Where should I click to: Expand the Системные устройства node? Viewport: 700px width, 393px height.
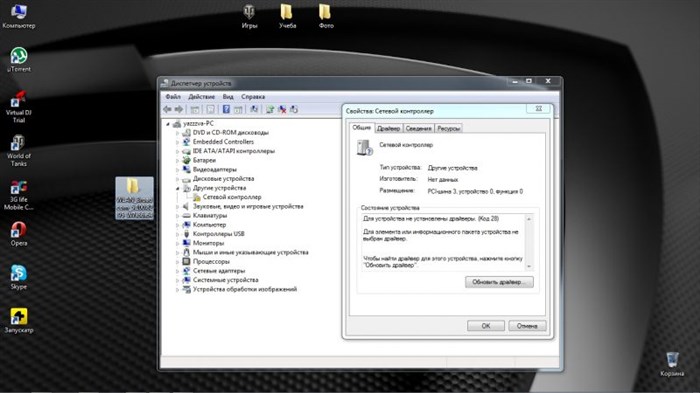178,280
